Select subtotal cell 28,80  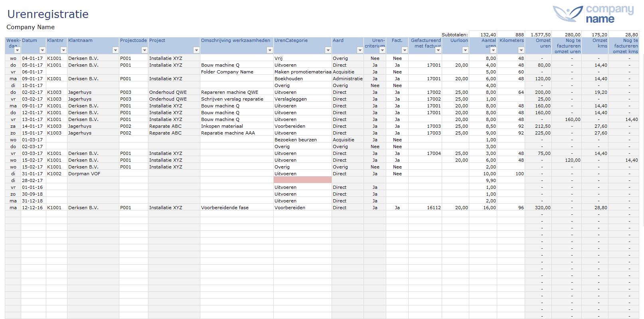click(x=624, y=34)
